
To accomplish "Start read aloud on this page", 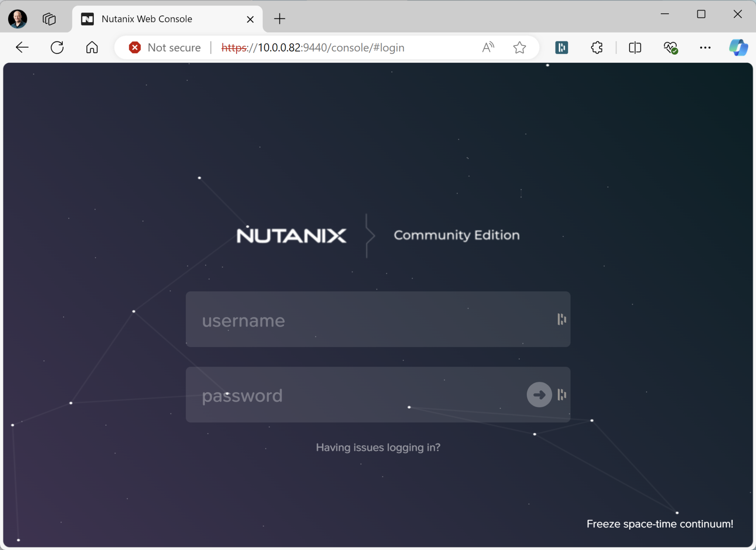I will (x=487, y=47).
